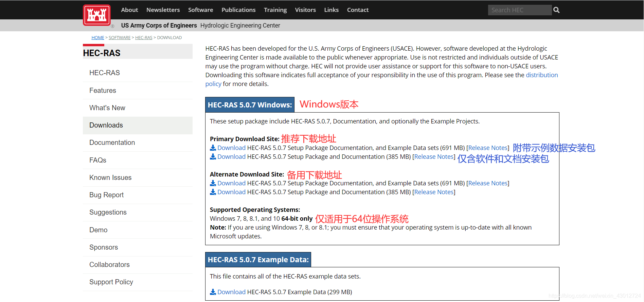
Task: Open the FAQs sidebar item
Action: 138,160
